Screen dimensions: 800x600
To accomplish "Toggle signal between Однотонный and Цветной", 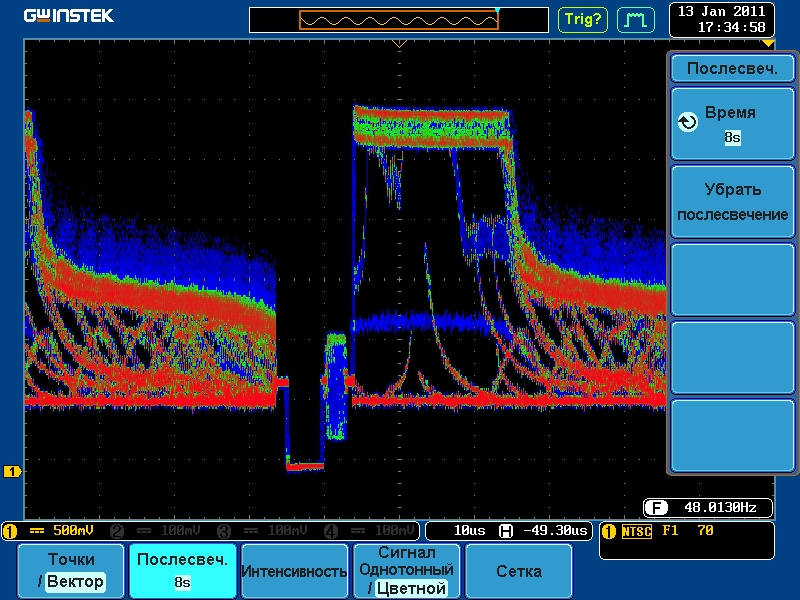I will 406,570.
